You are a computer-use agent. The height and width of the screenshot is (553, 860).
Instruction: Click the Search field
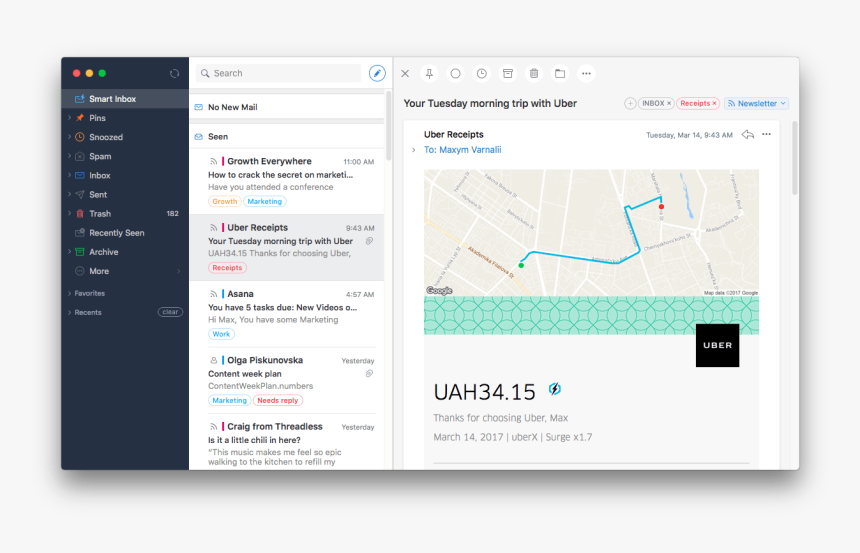point(279,73)
